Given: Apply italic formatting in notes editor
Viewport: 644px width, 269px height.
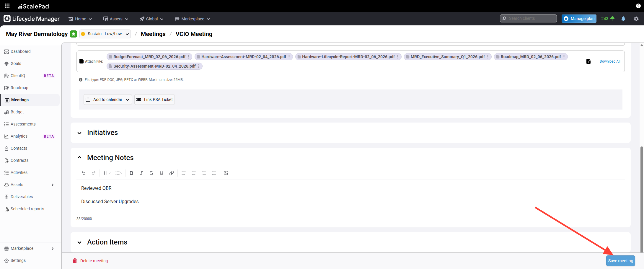Looking at the screenshot, I should [141, 173].
